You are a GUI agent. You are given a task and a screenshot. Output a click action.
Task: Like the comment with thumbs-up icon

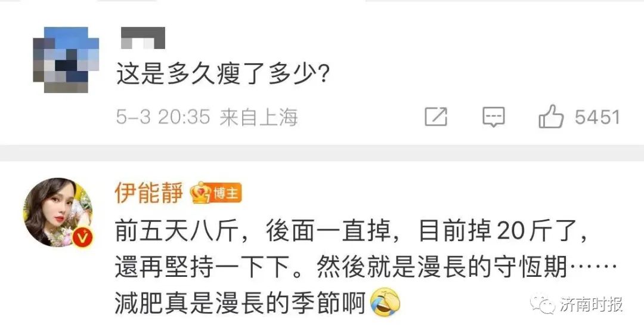551,116
